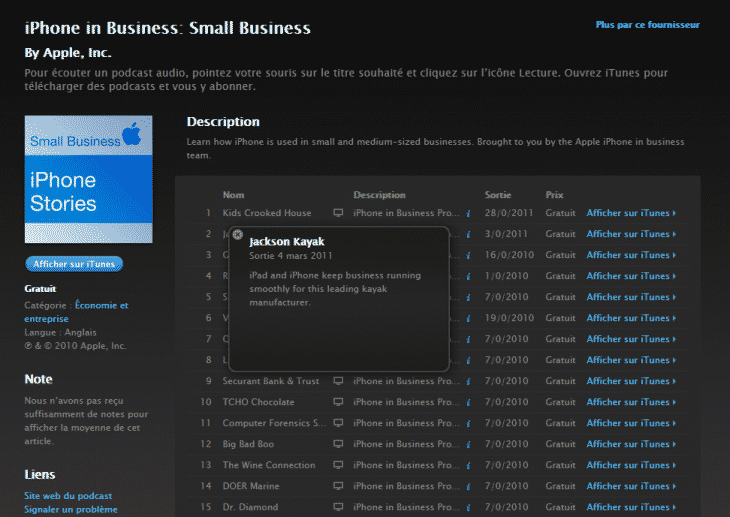Click the info icon for Kids Crooked House
This screenshot has height=517, width=730.
(x=468, y=213)
